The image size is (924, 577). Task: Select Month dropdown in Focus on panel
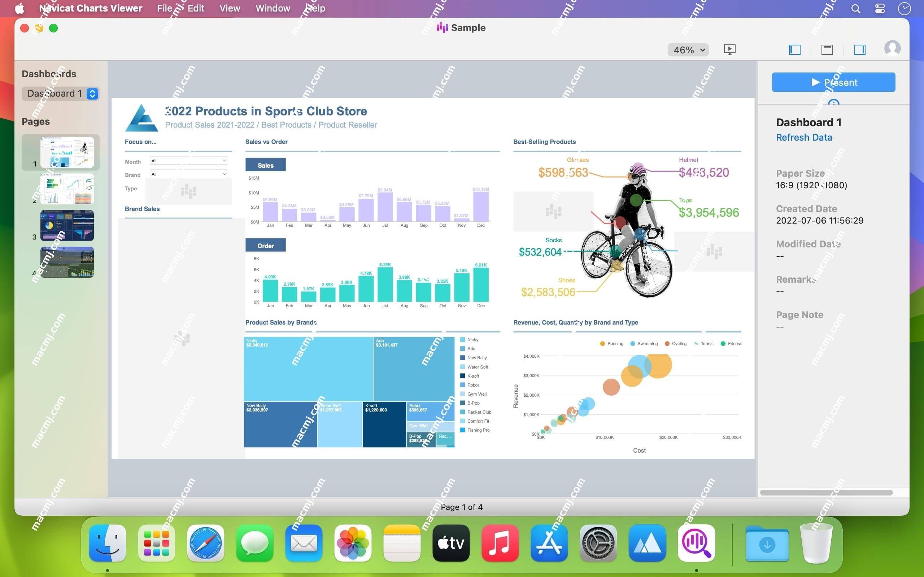coord(188,160)
